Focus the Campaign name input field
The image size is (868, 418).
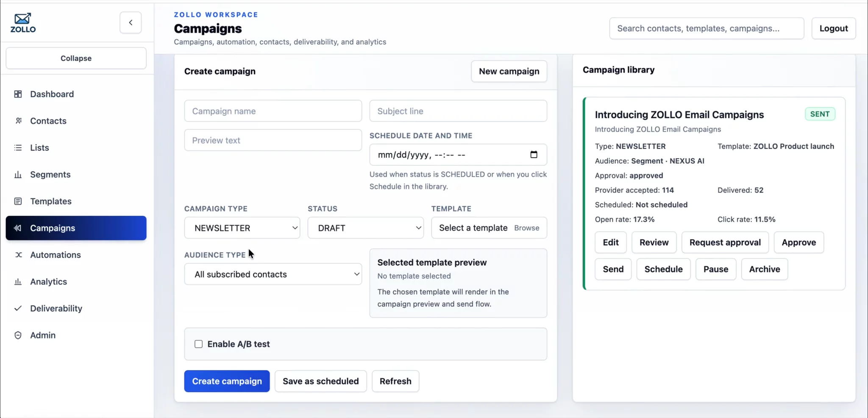pyautogui.click(x=273, y=111)
